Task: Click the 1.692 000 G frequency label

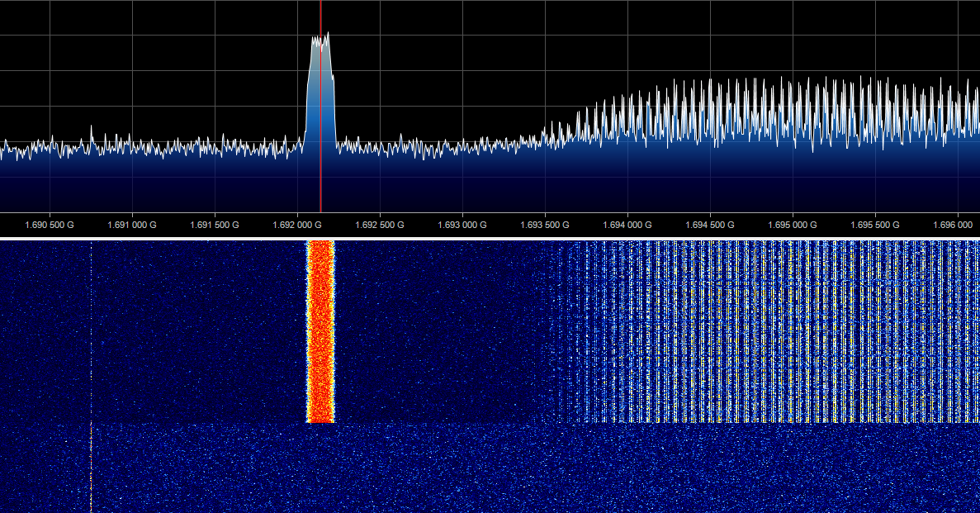Action: pyautogui.click(x=297, y=225)
